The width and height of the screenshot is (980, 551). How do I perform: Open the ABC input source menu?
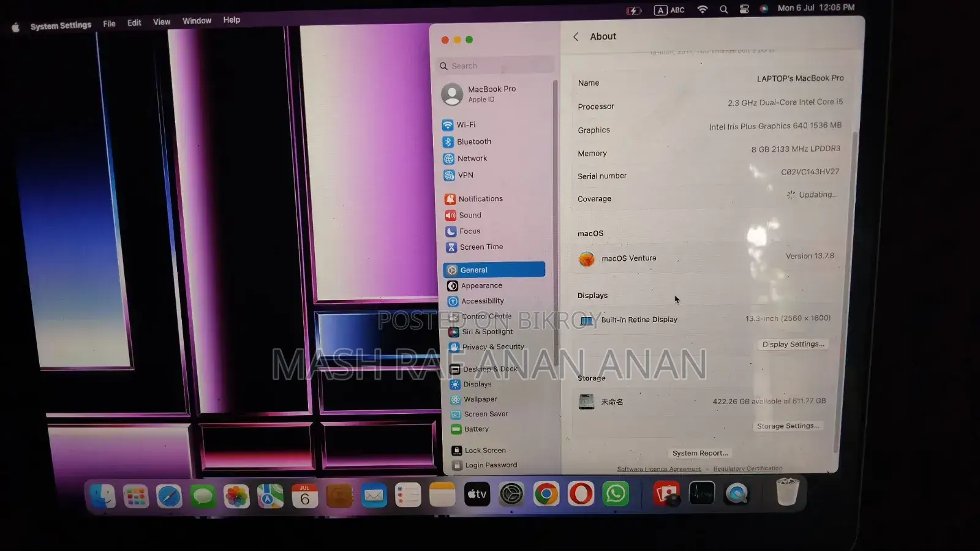tap(669, 10)
